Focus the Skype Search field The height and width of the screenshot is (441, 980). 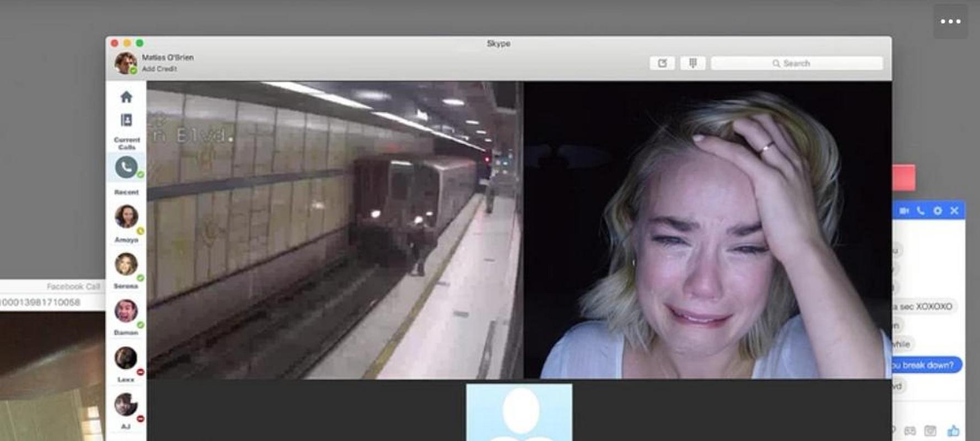tap(797, 63)
